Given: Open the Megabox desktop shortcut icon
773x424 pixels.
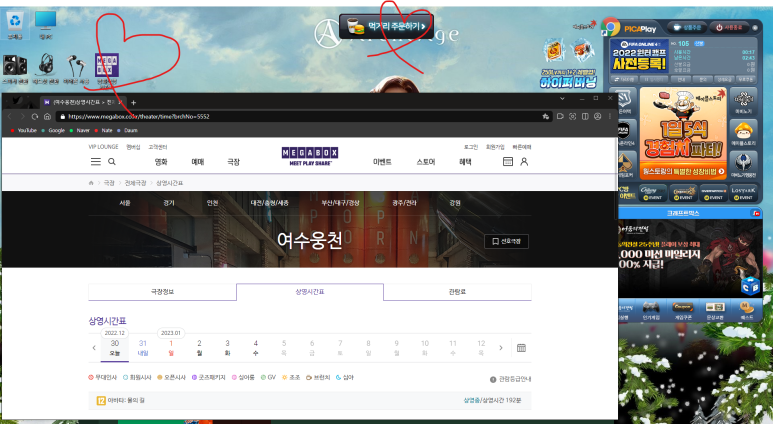Looking at the screenshot, I should point(106,66).
